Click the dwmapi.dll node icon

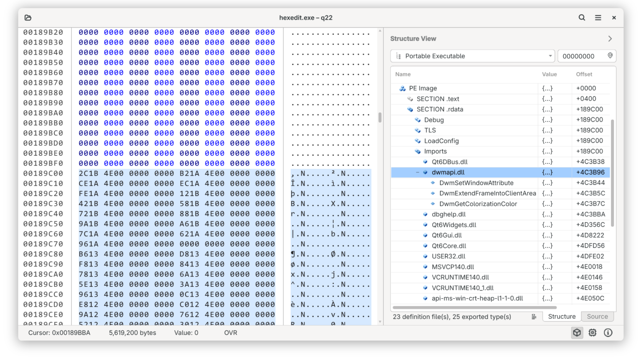[425, 172]
